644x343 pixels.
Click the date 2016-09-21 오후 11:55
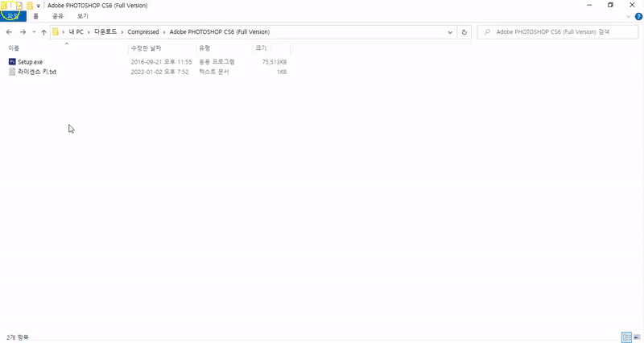pyautogui.click(x=161, y=62)
